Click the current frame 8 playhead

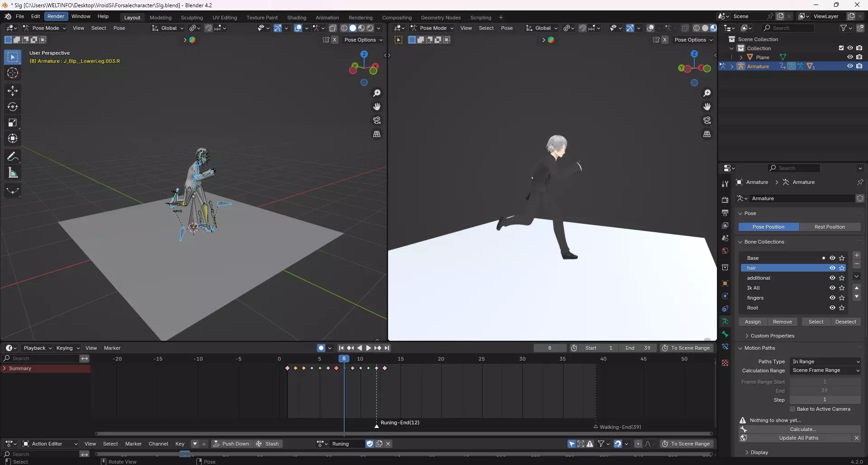coord(344,359)
